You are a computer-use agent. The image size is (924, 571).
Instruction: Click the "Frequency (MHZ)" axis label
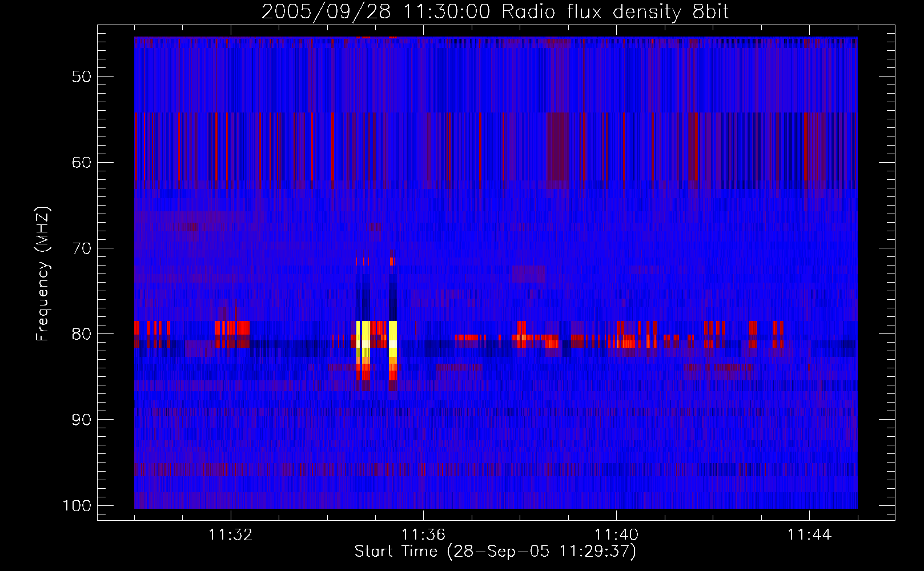pos(43,274)
